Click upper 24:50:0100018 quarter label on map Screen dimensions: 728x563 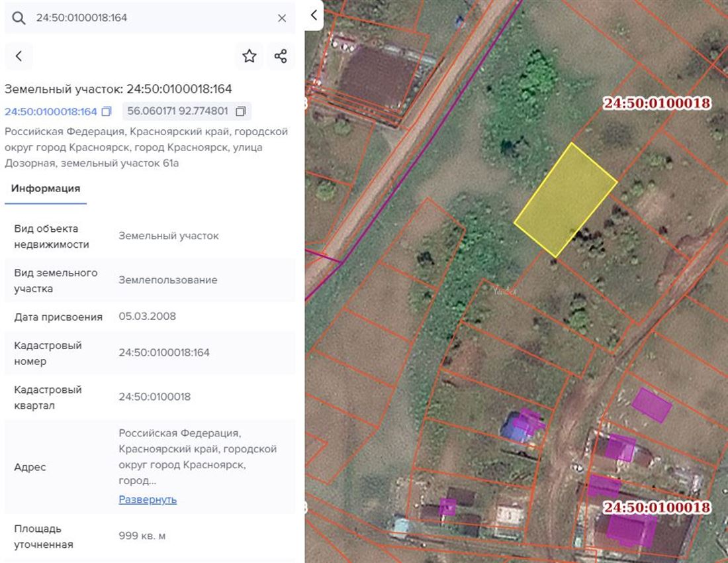tap(657, 103)
